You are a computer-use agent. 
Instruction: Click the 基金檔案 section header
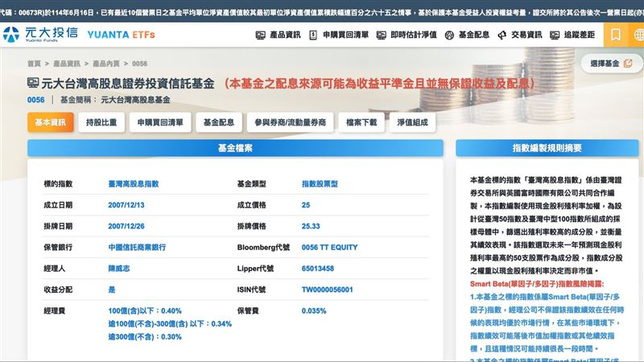pos(235,148)
